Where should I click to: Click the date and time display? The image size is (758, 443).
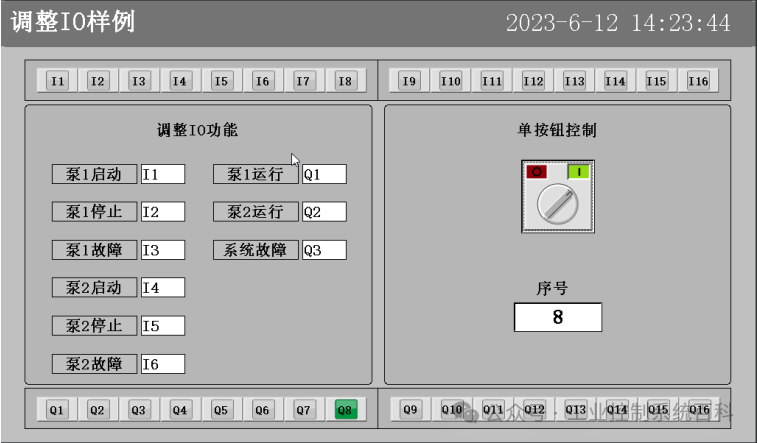(x=618, y=23)
